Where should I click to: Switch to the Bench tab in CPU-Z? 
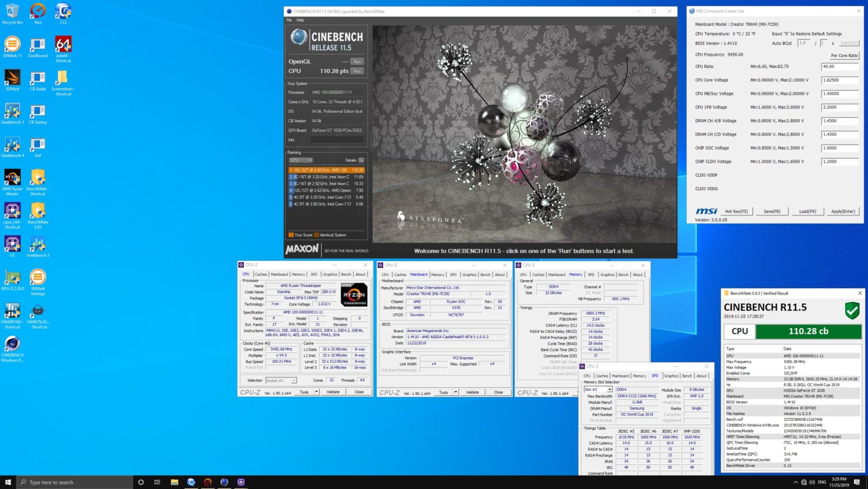point(345,274)
